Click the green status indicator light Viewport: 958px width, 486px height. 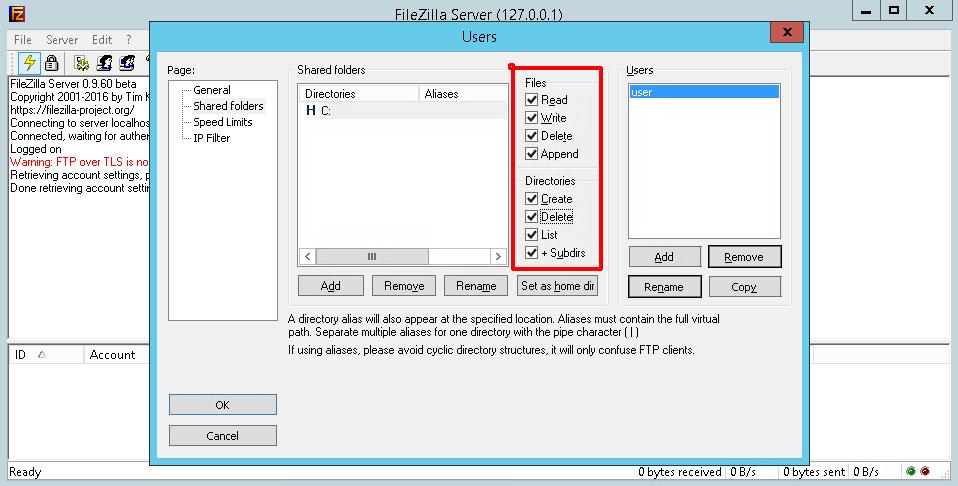click(911, 471)
